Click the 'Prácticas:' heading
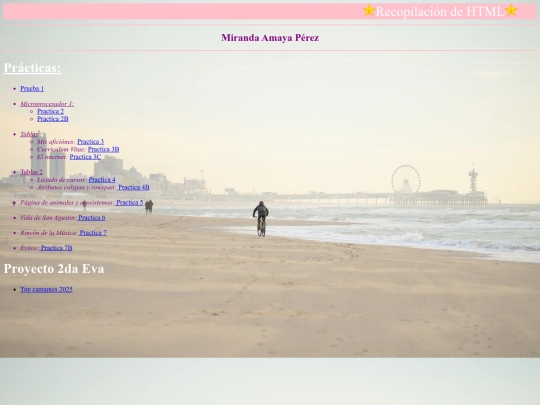 click(x=32, y=68)
